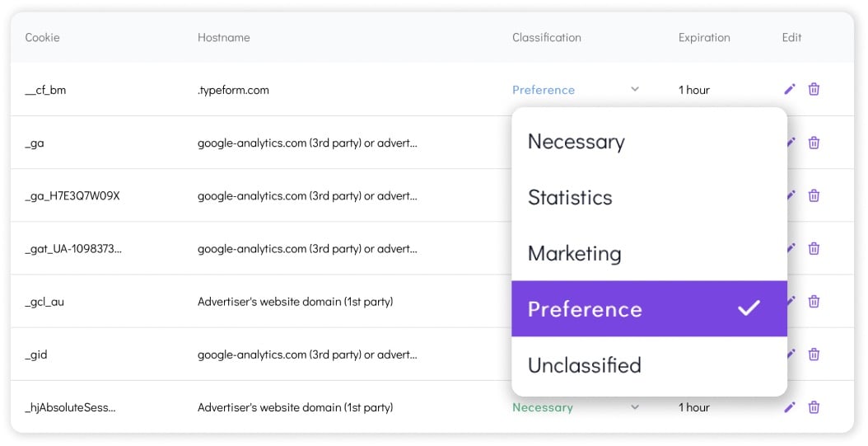
Task: Edit the __cf_bm cookie row
Action: (790, 89)
